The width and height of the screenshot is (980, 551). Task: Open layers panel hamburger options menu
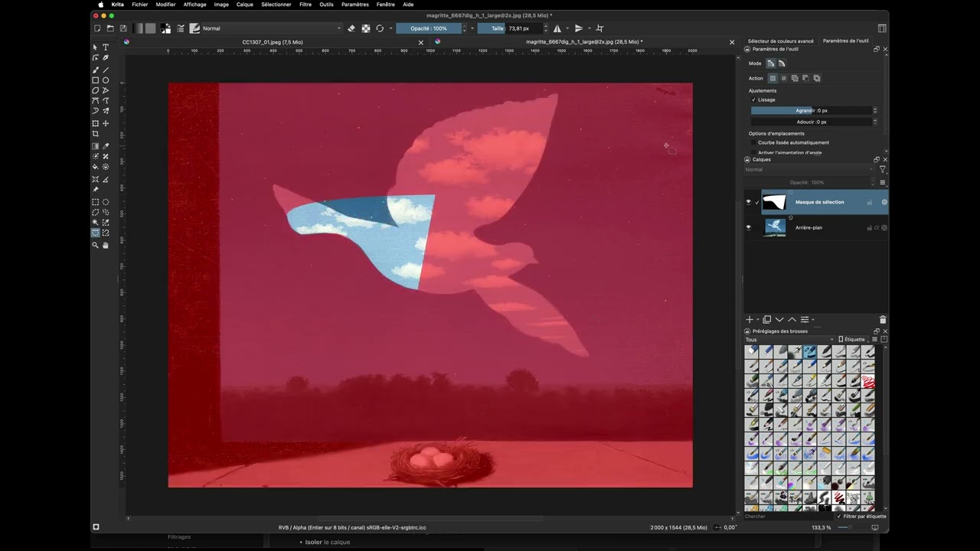click(x=882, y=183)
